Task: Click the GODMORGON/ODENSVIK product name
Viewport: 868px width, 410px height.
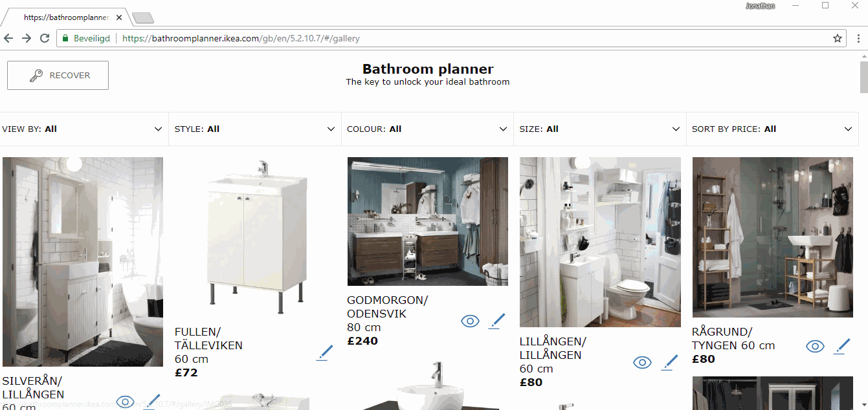Action: 388,307
